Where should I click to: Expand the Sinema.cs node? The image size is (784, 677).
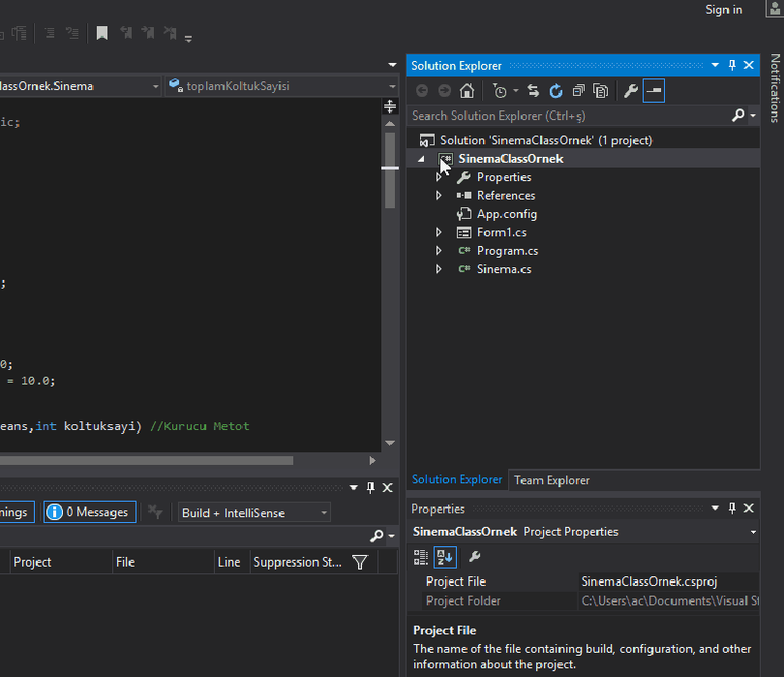(438, 269)
